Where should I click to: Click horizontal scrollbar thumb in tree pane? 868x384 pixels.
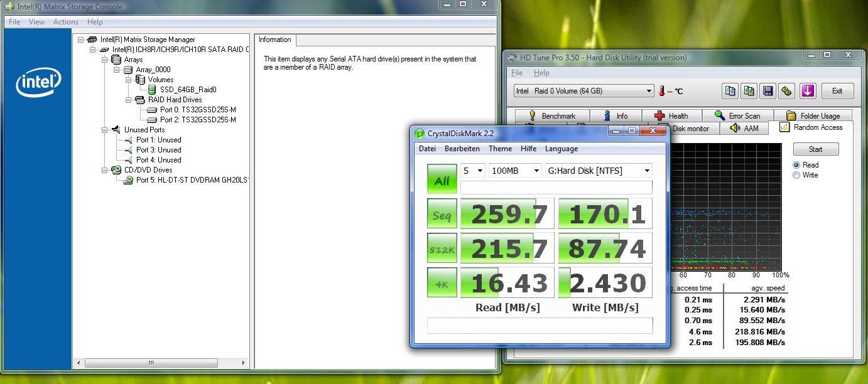pyautogui.click(x=151, y=363)
